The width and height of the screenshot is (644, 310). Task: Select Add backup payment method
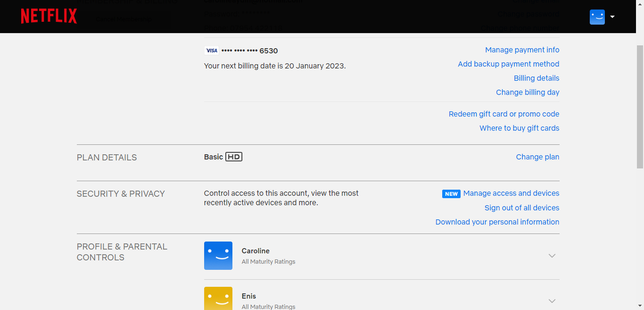(x=509, y=64)
